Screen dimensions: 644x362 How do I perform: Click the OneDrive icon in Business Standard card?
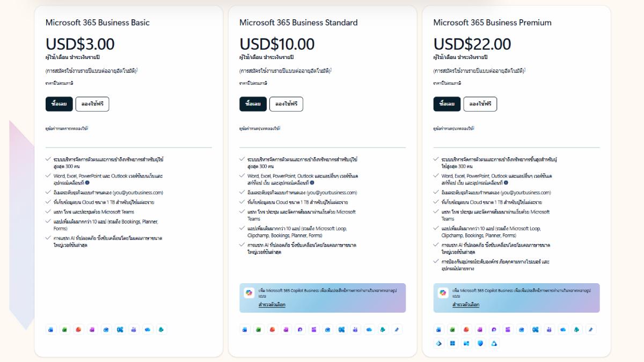369,329
